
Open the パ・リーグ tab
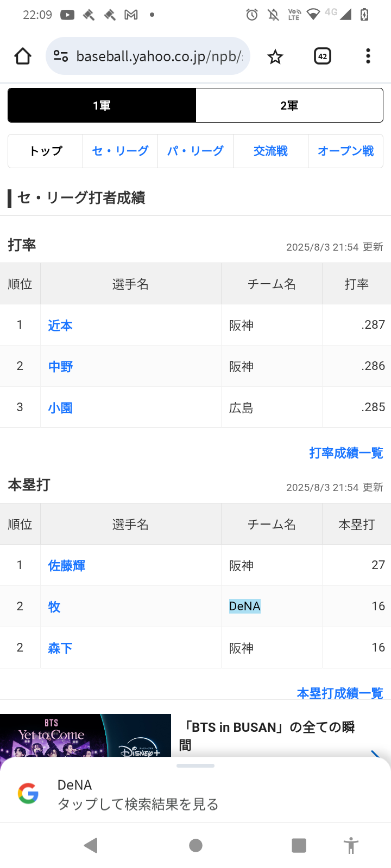point(195,151)
